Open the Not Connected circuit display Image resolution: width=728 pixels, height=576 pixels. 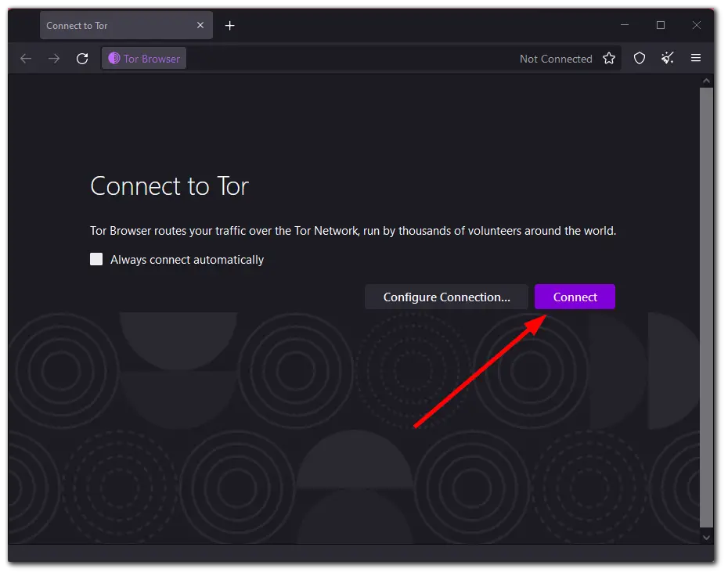(556, 58)
